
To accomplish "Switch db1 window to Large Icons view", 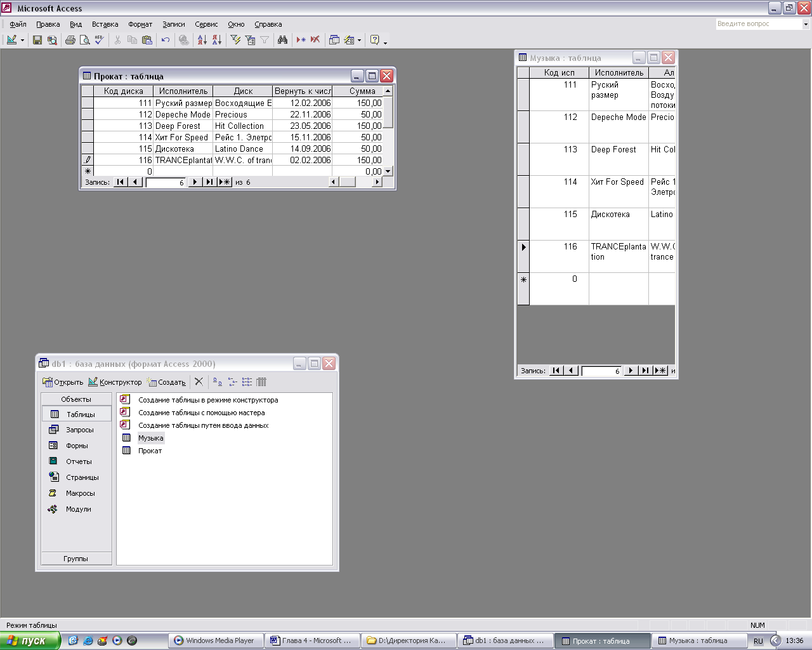I will click(218, 381).
